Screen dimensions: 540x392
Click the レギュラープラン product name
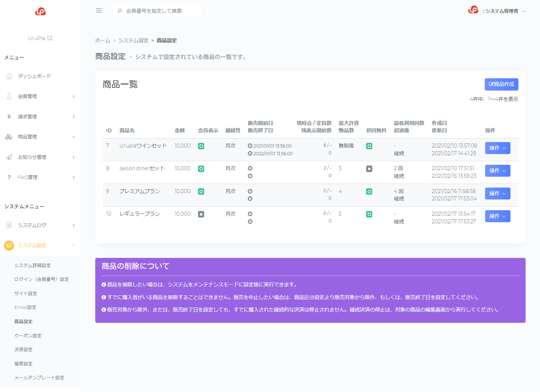pyautogui.click(x=140, y=214)
